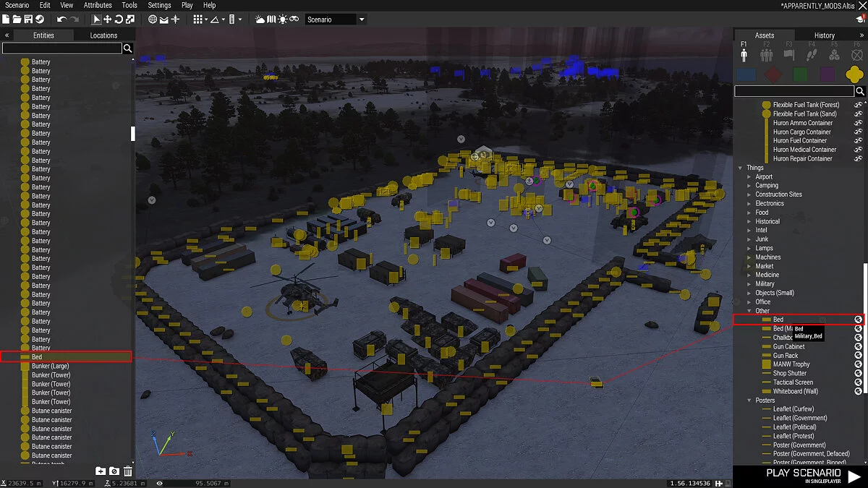
Task: Open the Play menu
Action: coord(187,5)
